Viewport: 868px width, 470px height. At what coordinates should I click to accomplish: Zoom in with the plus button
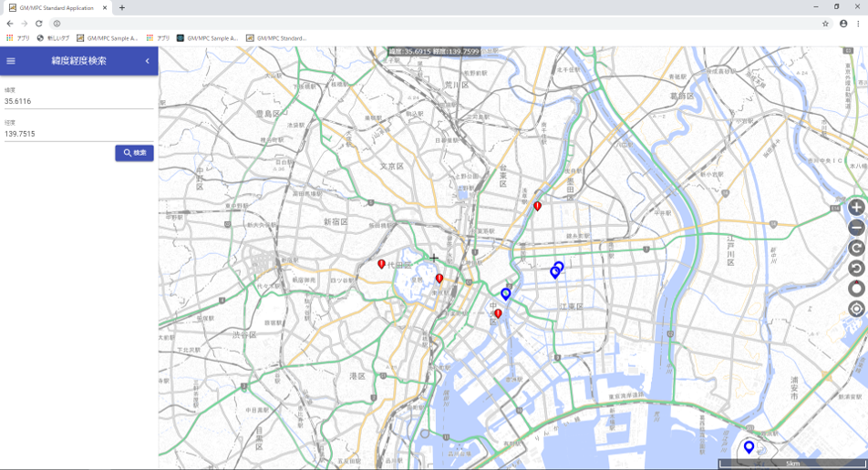point(856,208)
